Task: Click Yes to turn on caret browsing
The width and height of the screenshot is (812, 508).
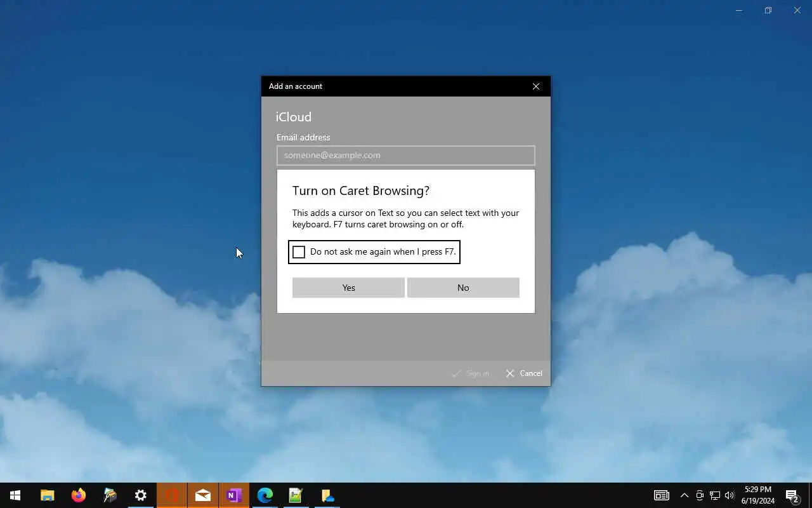Action: tap(348, 288)
